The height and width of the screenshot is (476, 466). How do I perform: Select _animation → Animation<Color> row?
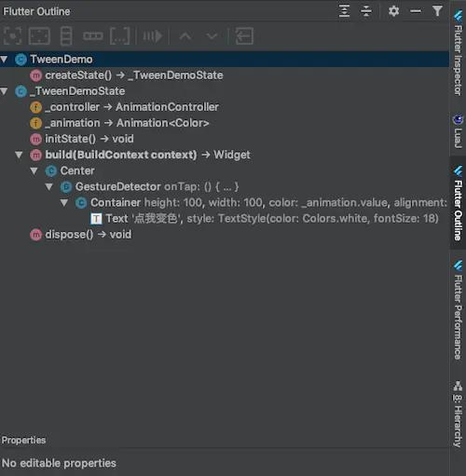coord(225,123)
